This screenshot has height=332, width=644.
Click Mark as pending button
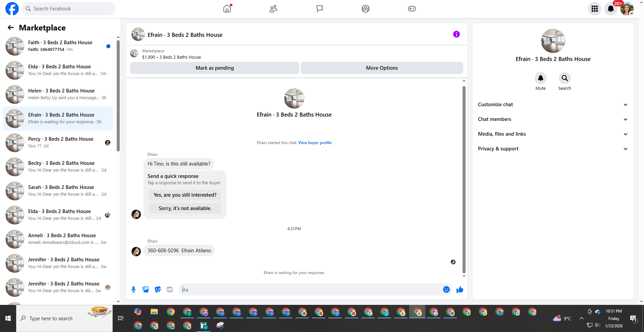click(x=215, y=68)
